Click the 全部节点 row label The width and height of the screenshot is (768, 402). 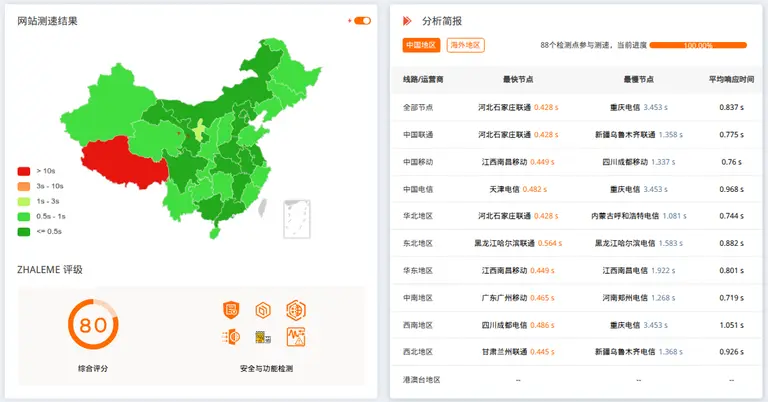pos(418,107)
